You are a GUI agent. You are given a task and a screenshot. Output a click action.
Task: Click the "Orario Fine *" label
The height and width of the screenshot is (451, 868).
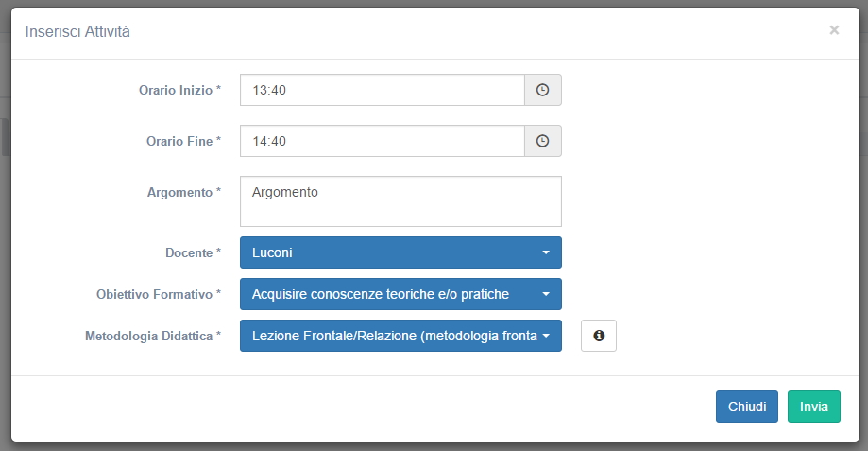click(183, 141)
